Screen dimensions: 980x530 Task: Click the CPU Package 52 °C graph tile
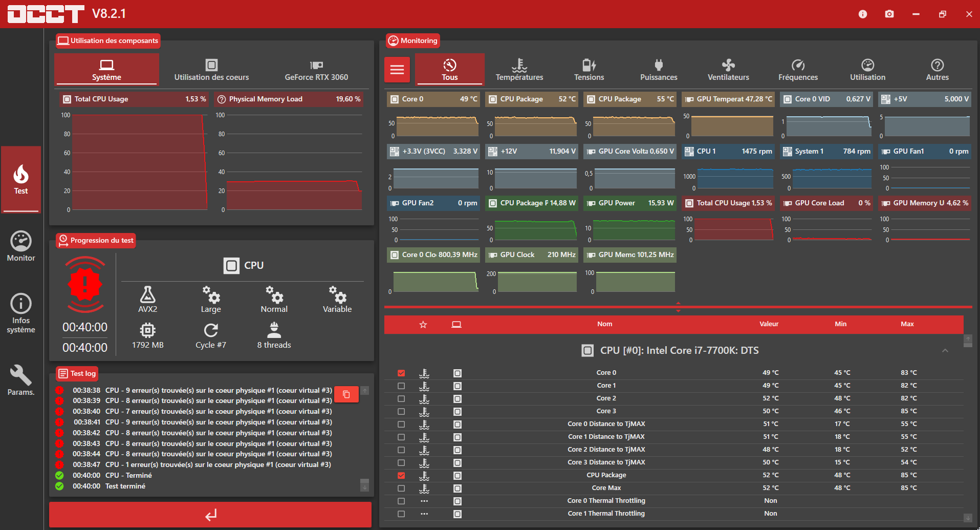tap(532, 116)
